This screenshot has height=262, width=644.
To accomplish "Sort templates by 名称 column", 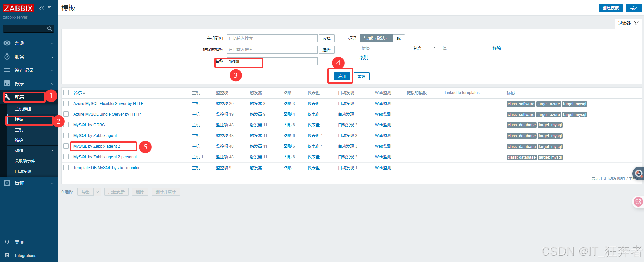I will [x=79, y=93].
